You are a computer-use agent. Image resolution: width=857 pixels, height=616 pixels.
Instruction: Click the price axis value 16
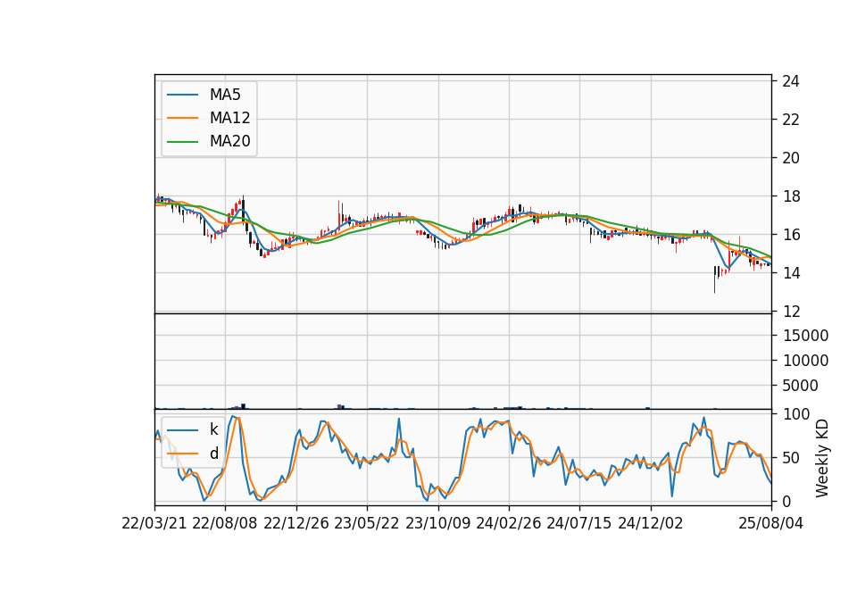click(791, 235)
